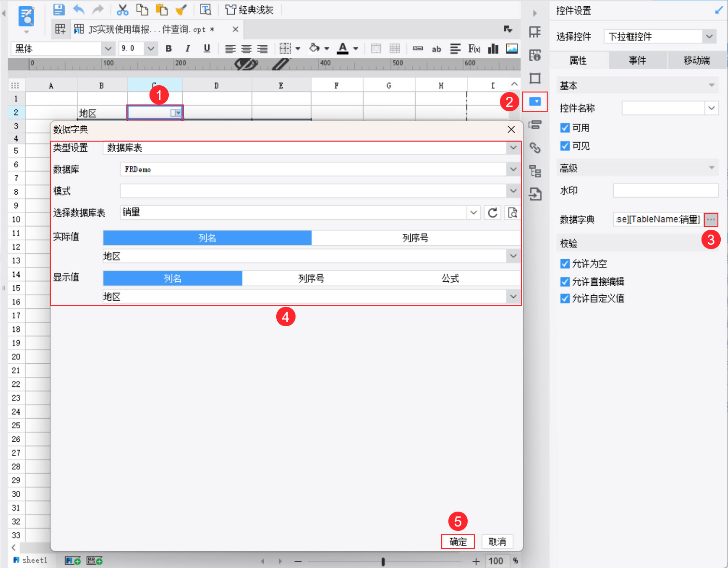Screen dimensions: 728x568
Task: Open the 数据字典 ellipsis button
Action: coord(711,220)
